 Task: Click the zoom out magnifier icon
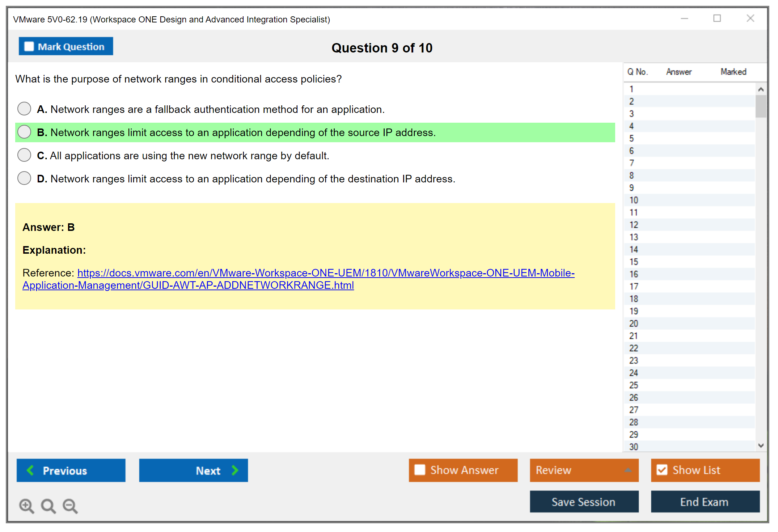(x=70, y=506)
